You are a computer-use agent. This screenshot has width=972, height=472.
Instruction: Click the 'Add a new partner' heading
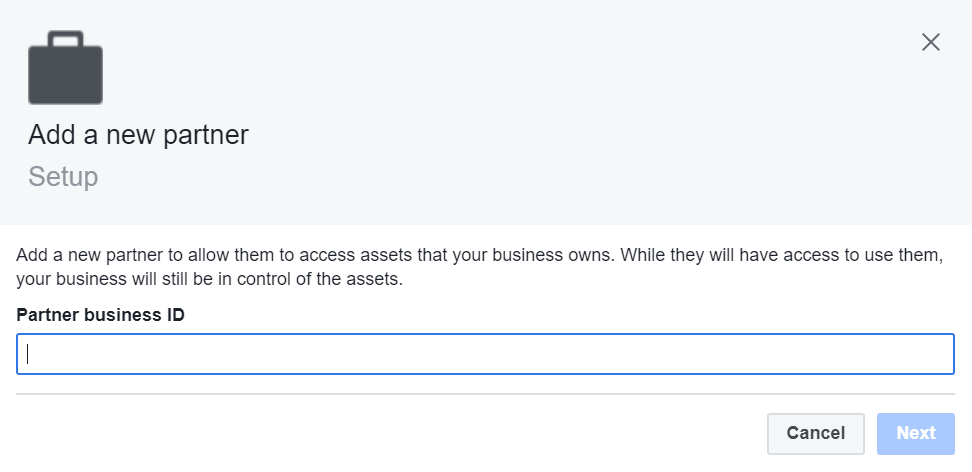(x=138, y=135)
